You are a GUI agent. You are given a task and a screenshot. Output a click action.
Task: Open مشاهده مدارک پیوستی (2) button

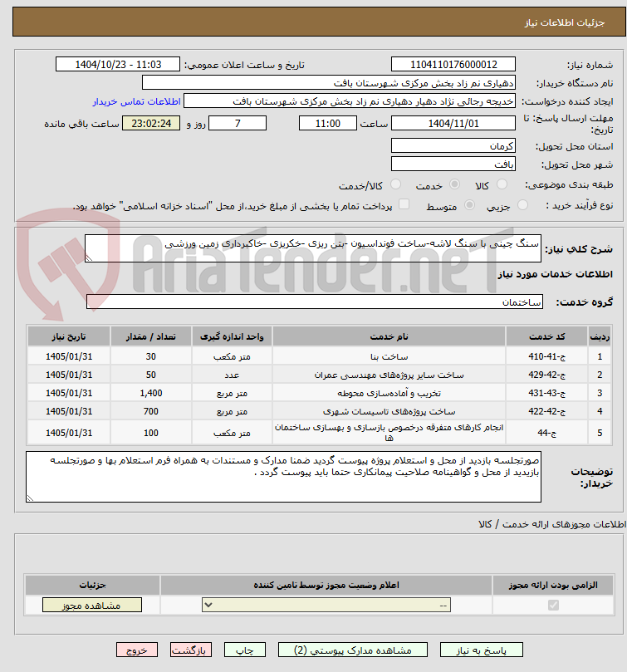click(353, 650)
